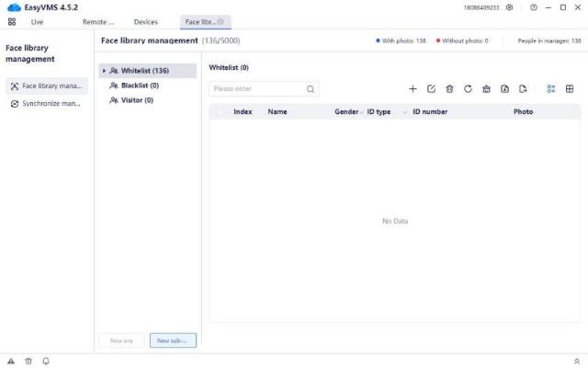Switch to list view layout
The height and width of the screenshot is (368, 588).
551,89
